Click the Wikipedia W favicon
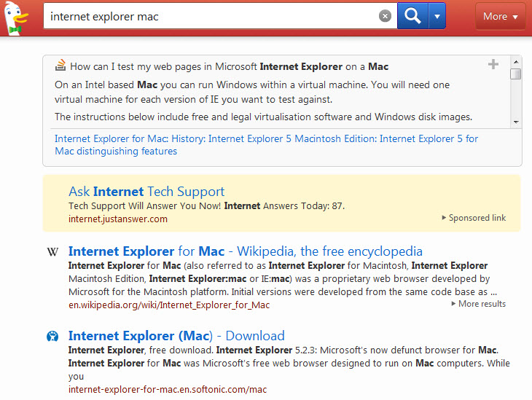 pos(53,252)
